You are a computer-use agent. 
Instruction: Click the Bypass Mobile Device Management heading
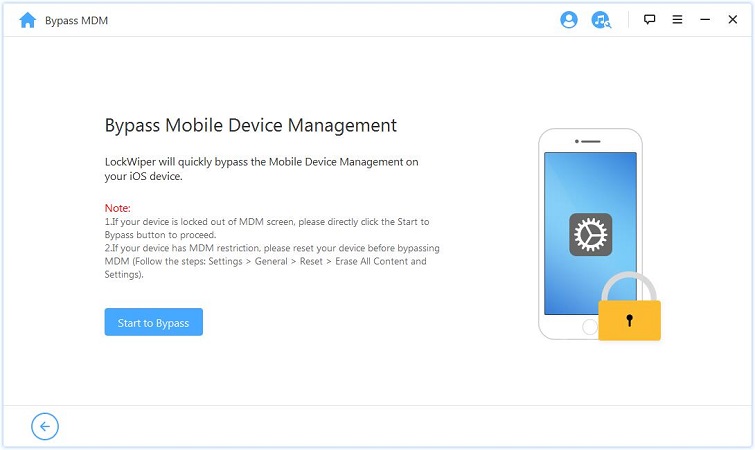(250, 126)
